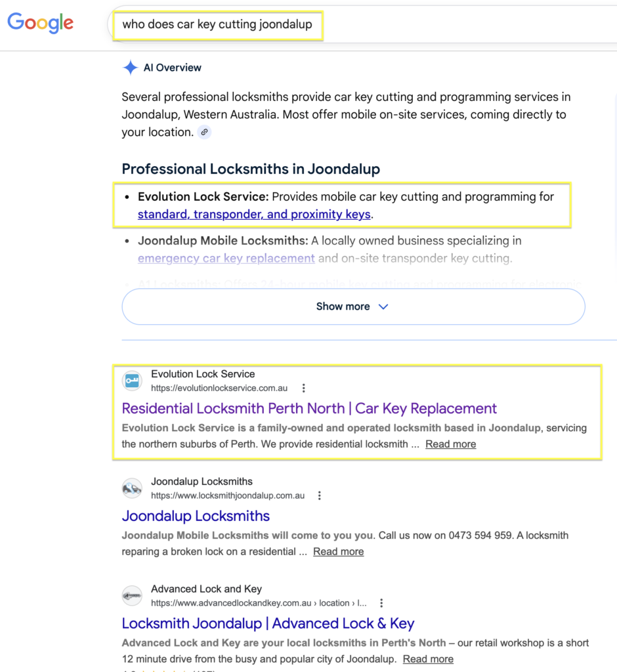Open the 'Joondalup Locksmiths' result title
This screenshot has width=617, height=672.
(196, 516)
